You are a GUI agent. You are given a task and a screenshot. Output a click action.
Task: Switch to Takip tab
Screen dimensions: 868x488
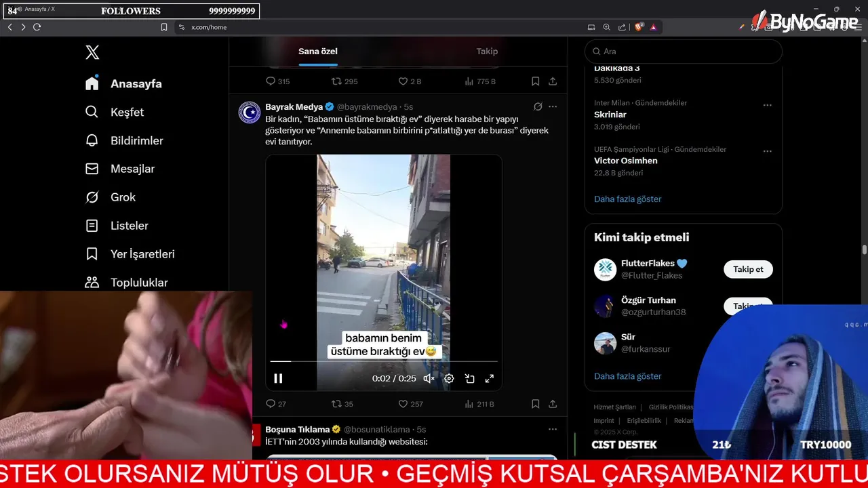click(x=487, y=52)
